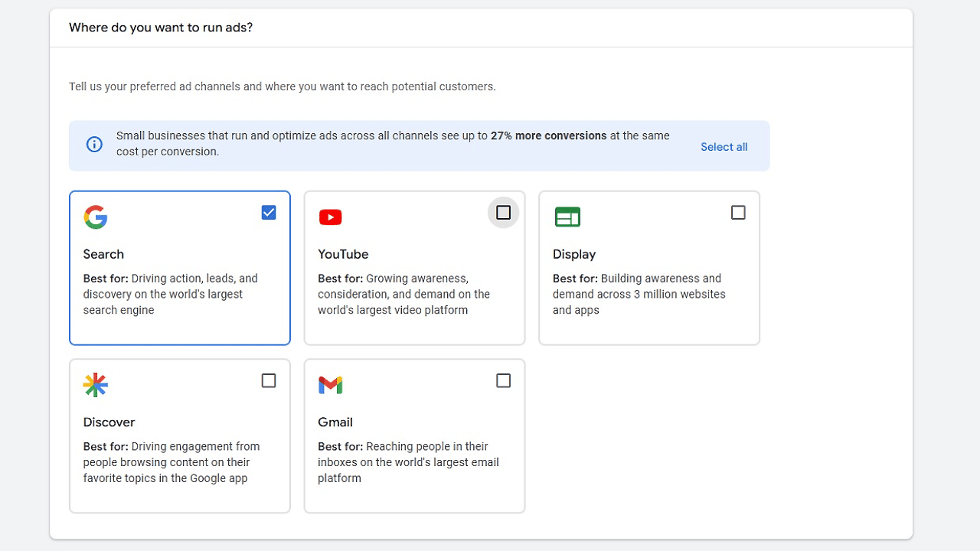
Task: Click the Search card title
Action: point(103,254)
